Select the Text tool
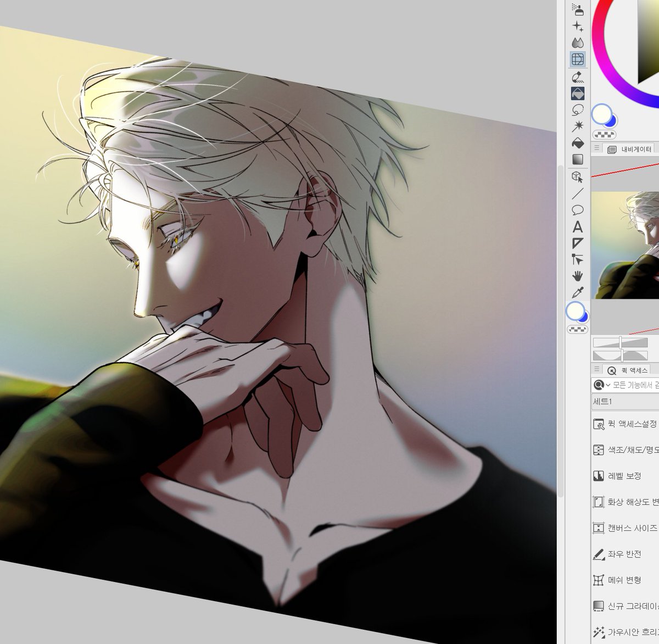 (x=577, y=226)
